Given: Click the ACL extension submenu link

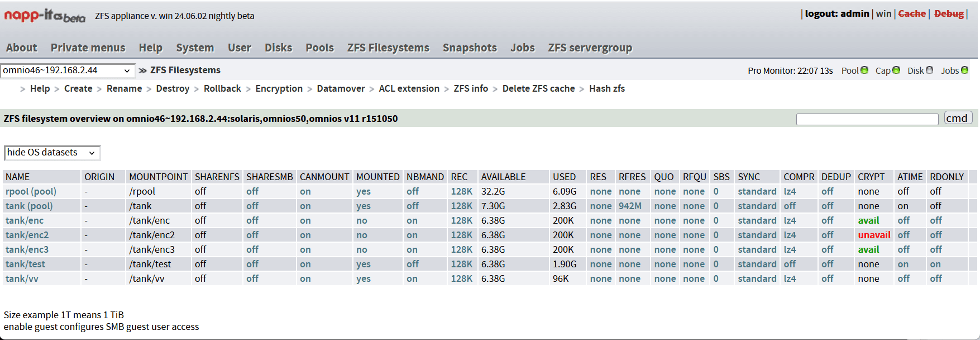Looking at the screenshot, I should coord(409,88).
